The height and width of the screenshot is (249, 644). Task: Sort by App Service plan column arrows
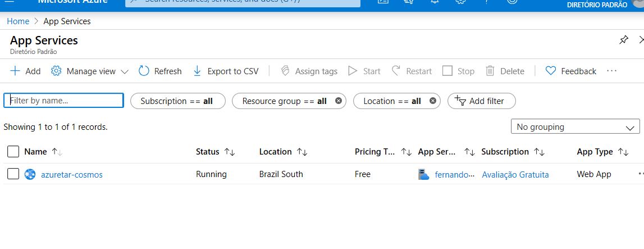(x=469, y=152)
